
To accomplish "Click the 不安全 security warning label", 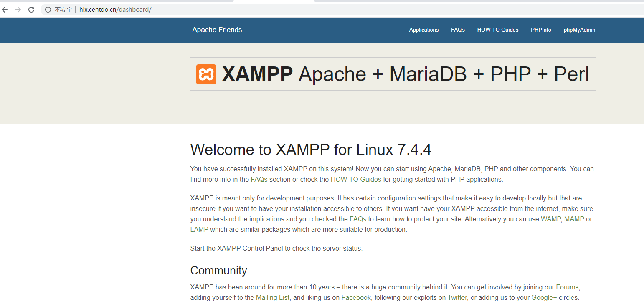I will [x=63, y=10].
